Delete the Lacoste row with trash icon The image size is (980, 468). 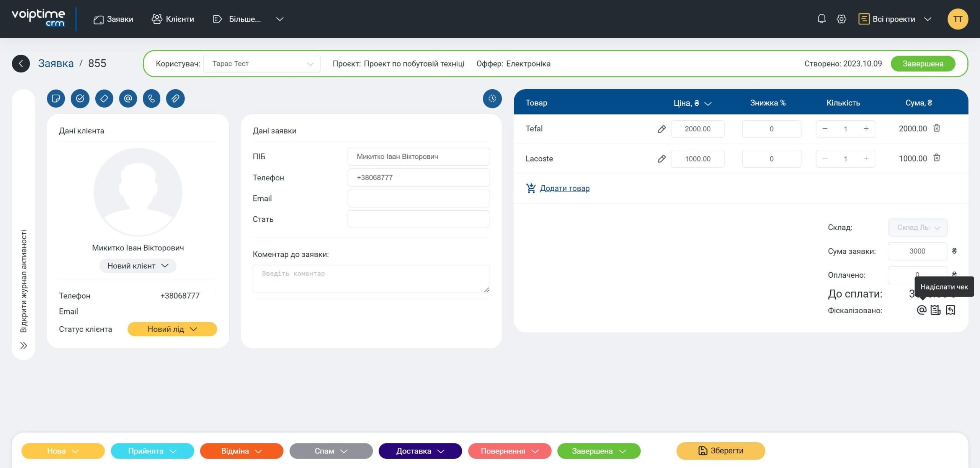tap(936, 157)
